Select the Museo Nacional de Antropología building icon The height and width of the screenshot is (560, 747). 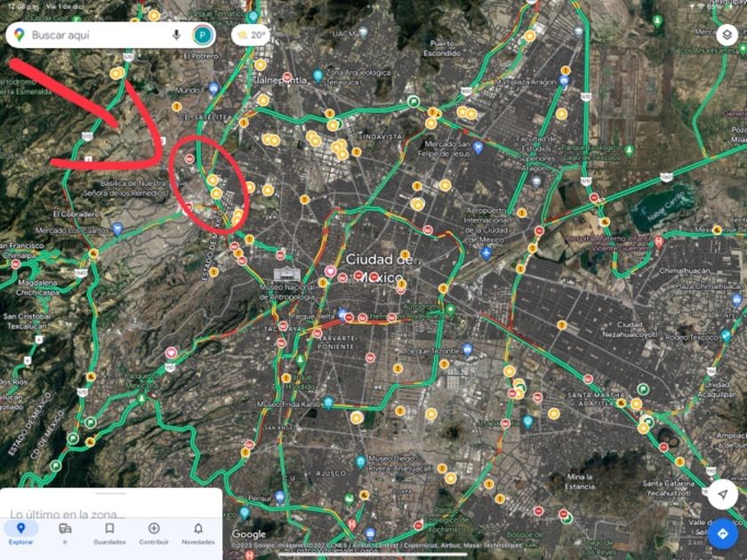[x=286, y=275]
